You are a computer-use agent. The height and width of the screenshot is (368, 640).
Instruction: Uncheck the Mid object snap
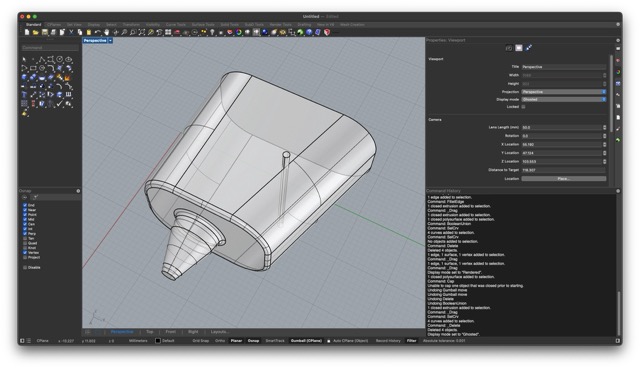pyautogui.click(x=25, y=219)
